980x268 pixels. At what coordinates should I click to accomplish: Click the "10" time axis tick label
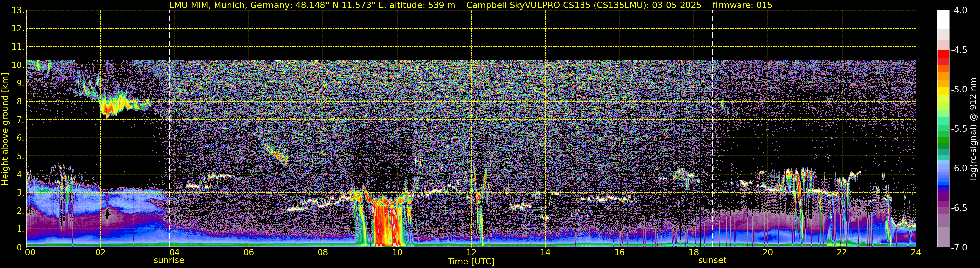coord(397,253)
